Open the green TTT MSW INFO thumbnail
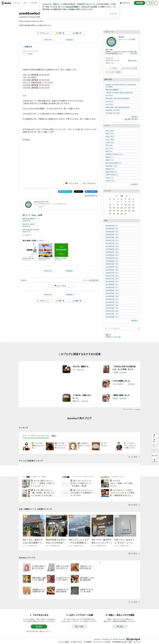This screenshot has height=644, width=159. pyautogui.click(x=61, y=250)
